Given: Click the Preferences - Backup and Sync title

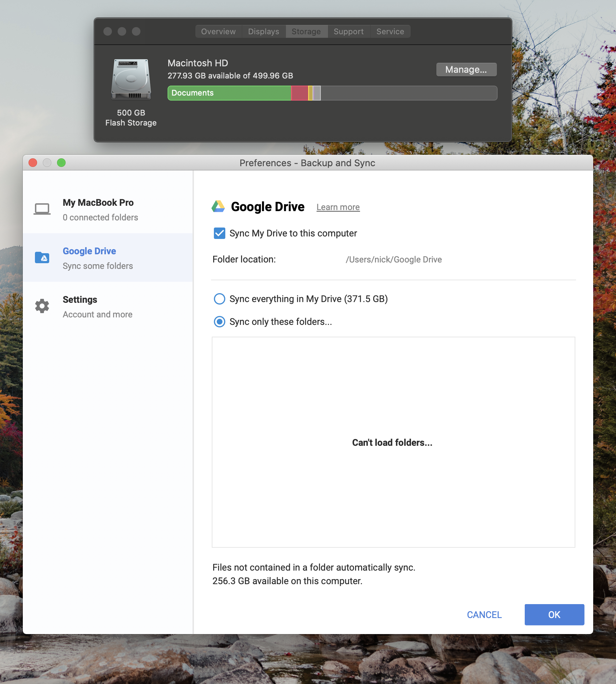Looking at the screenshot, I should (x=307, y=163).
